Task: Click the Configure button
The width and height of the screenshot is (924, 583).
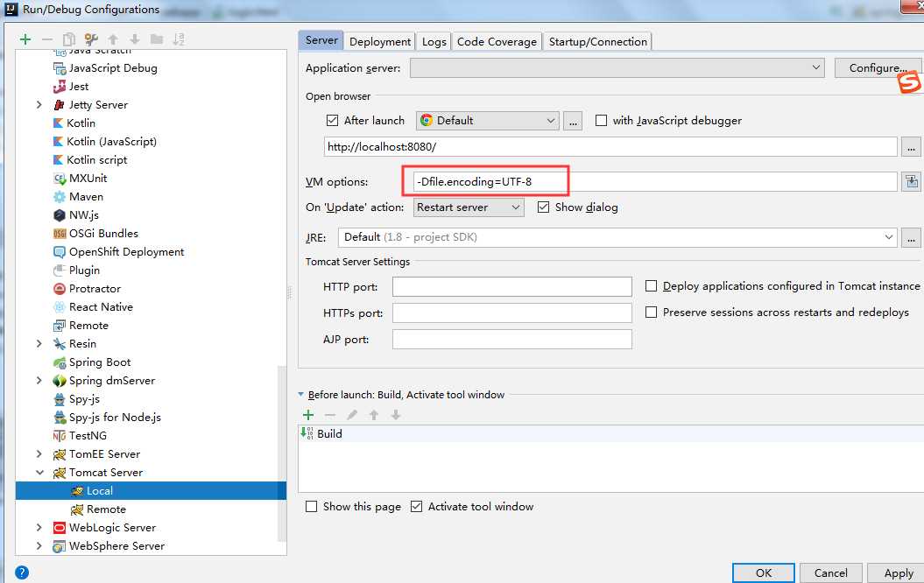Action: [878, 68]
